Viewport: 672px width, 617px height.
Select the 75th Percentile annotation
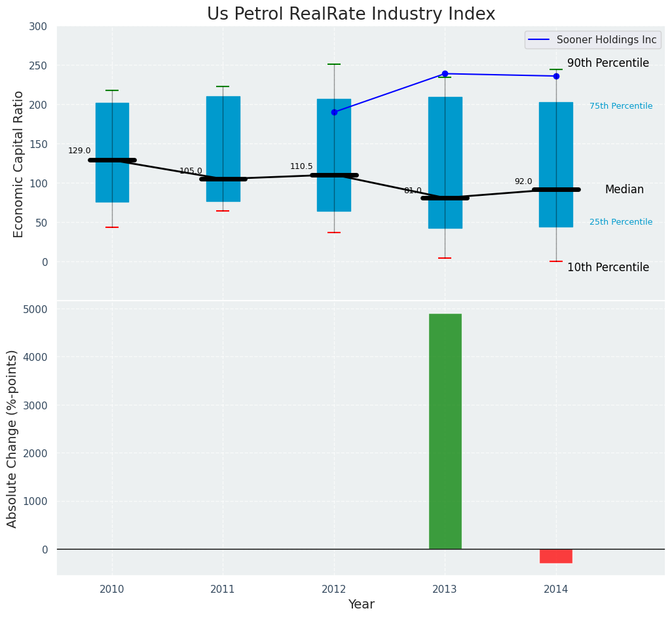coord(620,106)
